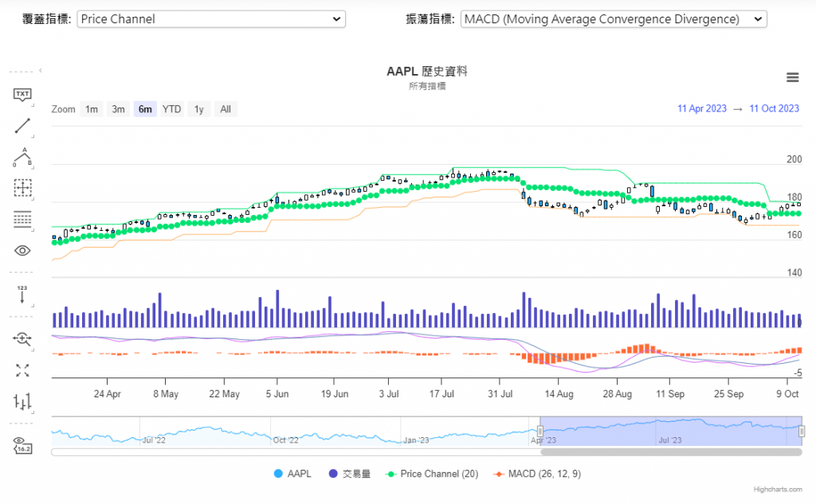Select the text label annotation tool
This screenshot has height=504, width=816.
pos(22,95)
